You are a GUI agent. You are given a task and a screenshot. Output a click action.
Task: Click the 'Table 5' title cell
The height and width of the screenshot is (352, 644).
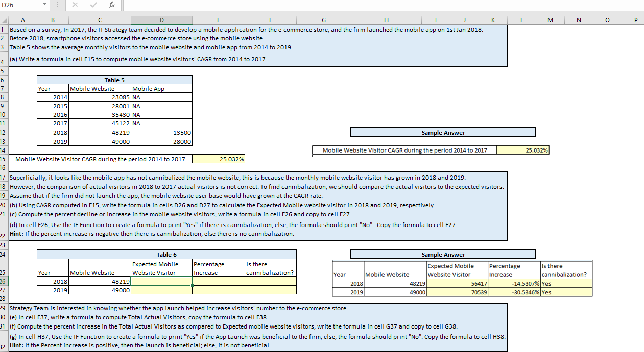tap(114, 80)
